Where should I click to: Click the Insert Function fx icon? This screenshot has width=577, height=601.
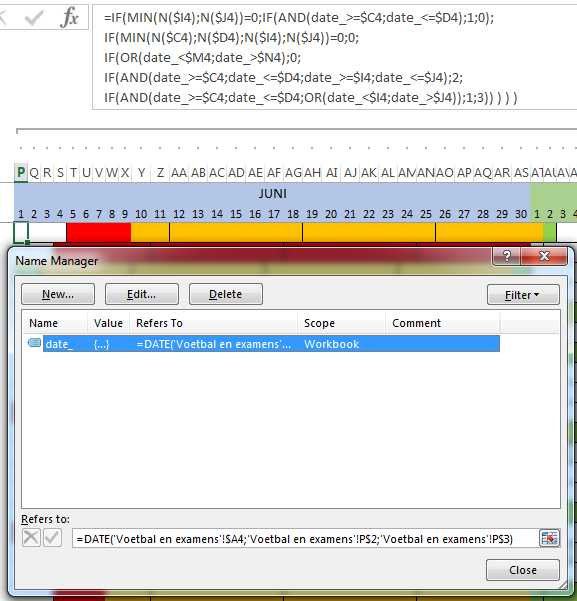click(69, 17)
